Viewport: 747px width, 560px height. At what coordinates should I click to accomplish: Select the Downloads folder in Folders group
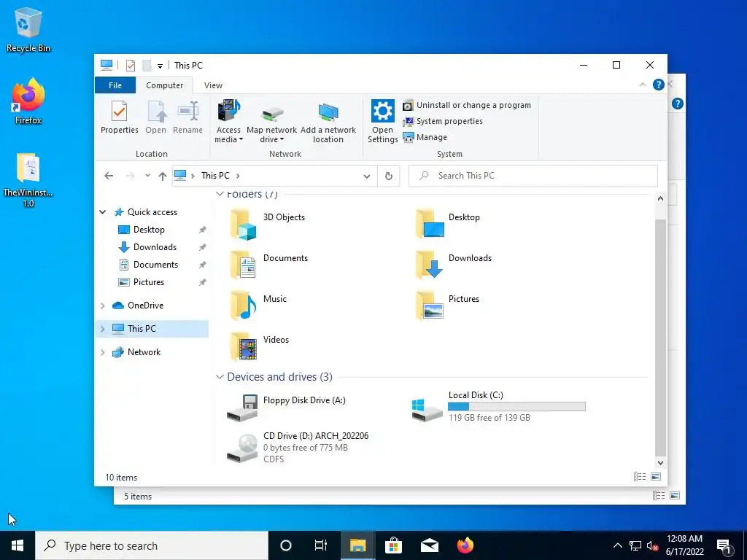point(454,265)
